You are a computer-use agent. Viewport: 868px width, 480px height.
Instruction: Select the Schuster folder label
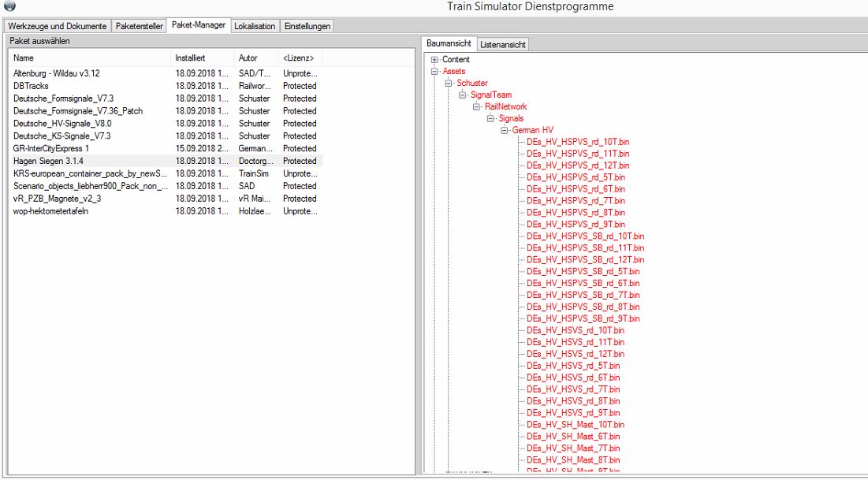(x=472, y=83)
